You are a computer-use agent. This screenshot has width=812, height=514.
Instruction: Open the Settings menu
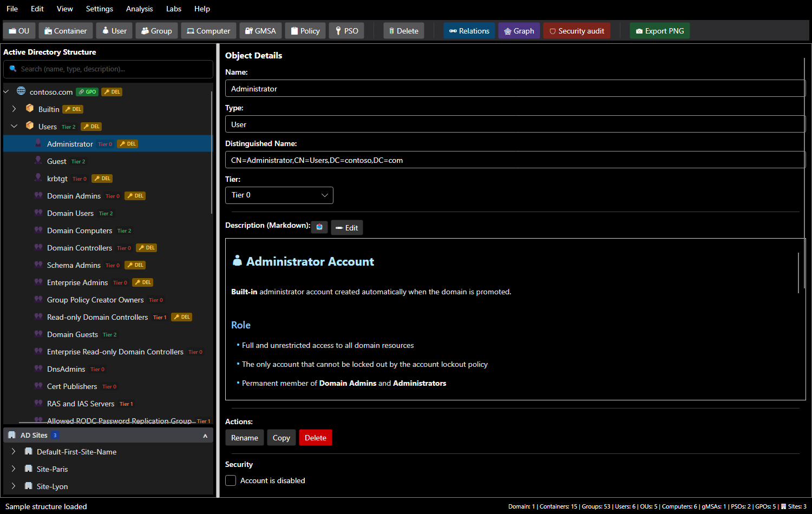(x=100, y=9)
